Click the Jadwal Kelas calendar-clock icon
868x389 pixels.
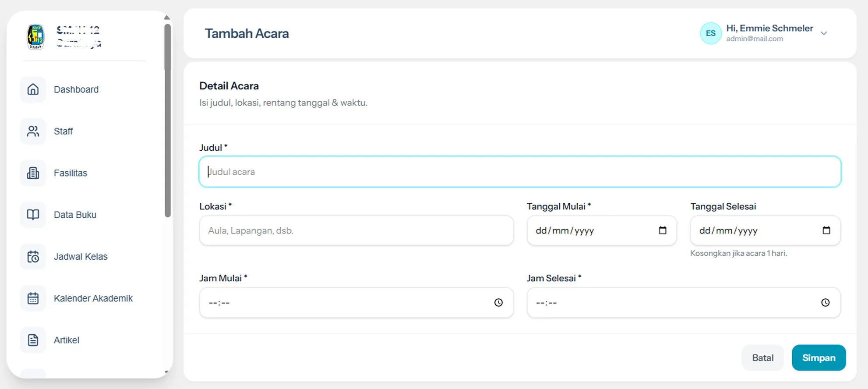33,257
